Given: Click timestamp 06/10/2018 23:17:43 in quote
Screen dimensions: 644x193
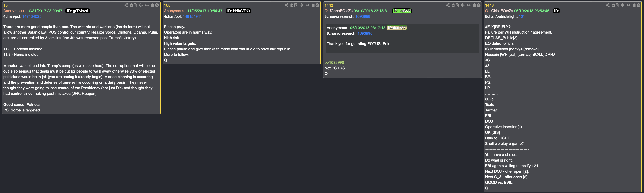Looking at the screenshot, I should coord(368,28).
